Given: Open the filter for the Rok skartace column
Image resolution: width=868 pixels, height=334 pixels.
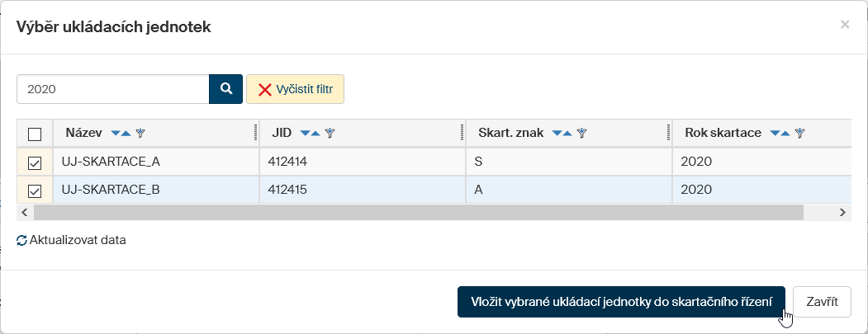Looking at the screenshot, I should point(799,133).
